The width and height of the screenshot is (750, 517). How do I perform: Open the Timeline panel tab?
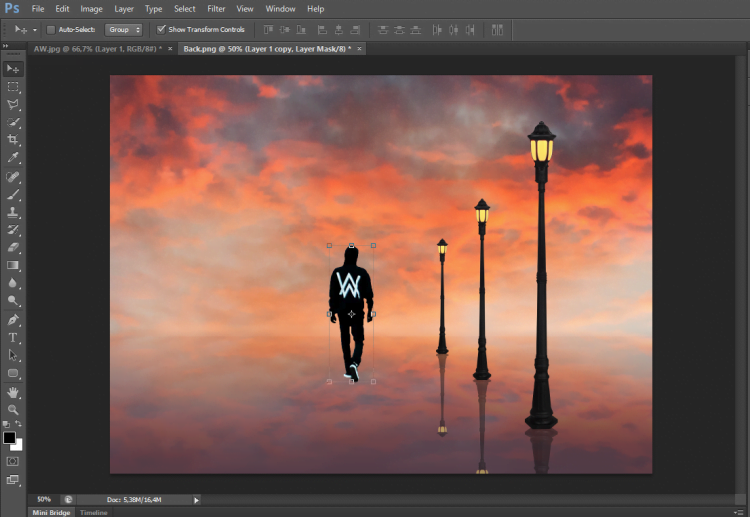click(x=94, y=512)
